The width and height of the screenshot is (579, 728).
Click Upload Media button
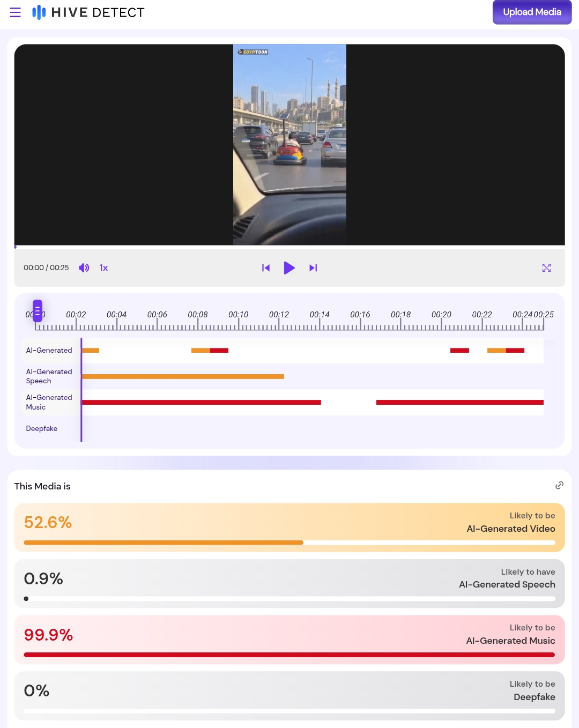[532, 12]
